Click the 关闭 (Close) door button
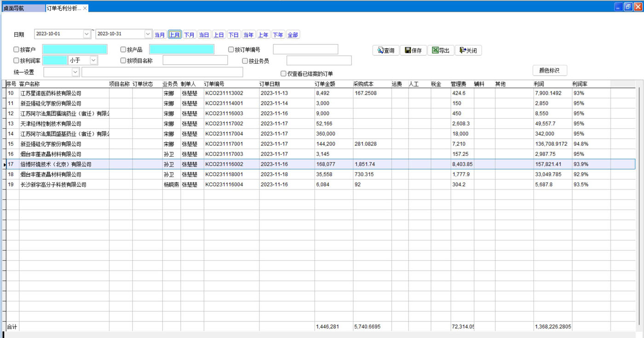Viewport: 644px width, 338px height. tap(468, 51)
